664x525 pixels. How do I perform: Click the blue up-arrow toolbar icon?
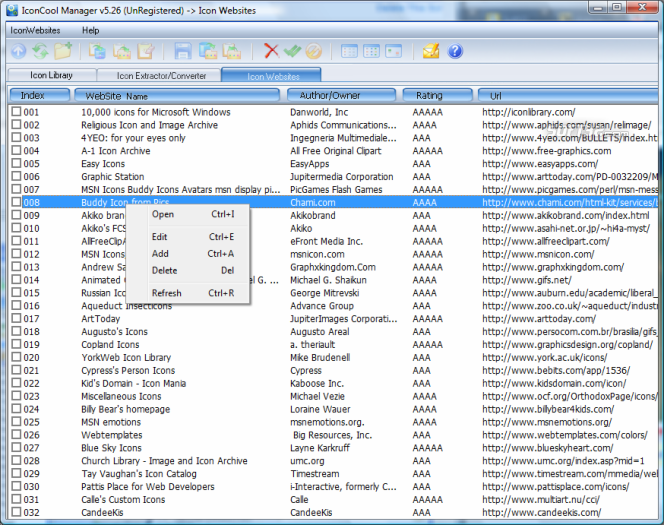(18, 51)
